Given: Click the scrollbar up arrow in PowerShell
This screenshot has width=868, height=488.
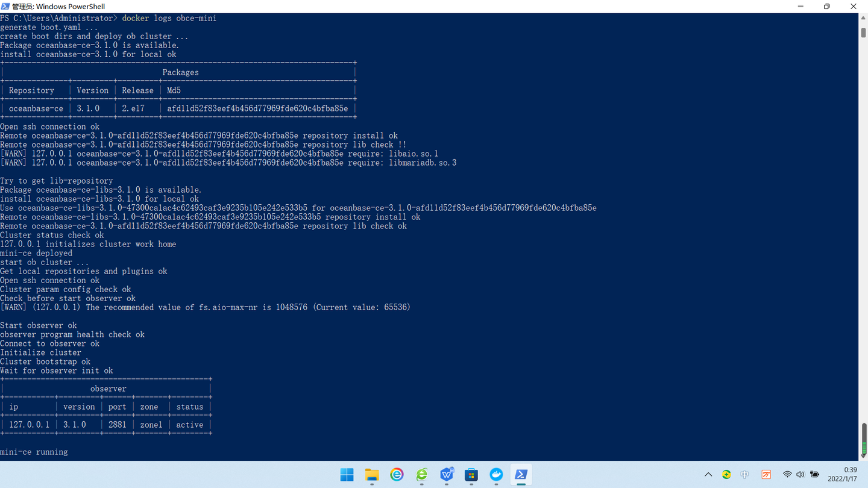Looking at the screenshot, I should point(863,17).
